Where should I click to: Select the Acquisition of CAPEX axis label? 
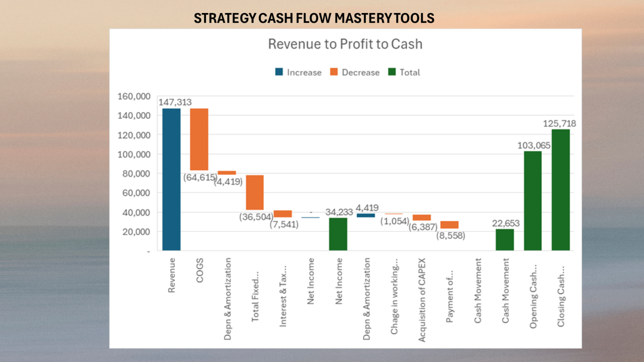pos(422,300)
